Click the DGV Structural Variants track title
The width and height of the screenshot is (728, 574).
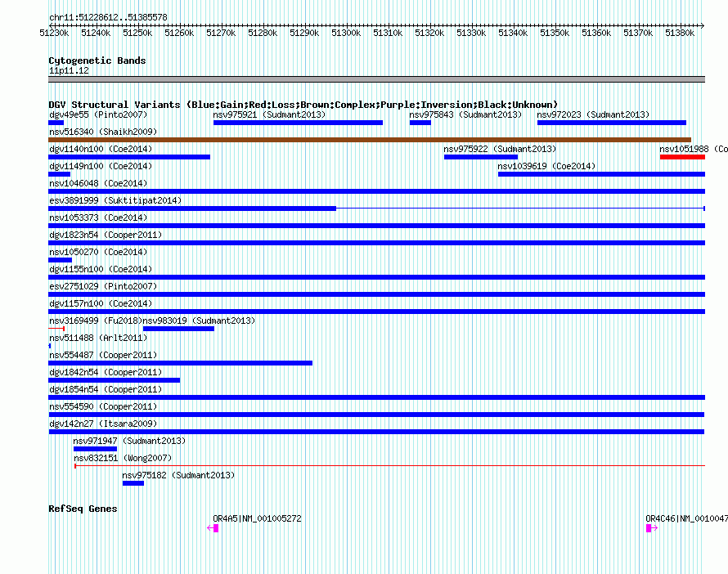(x=303, y=105)
